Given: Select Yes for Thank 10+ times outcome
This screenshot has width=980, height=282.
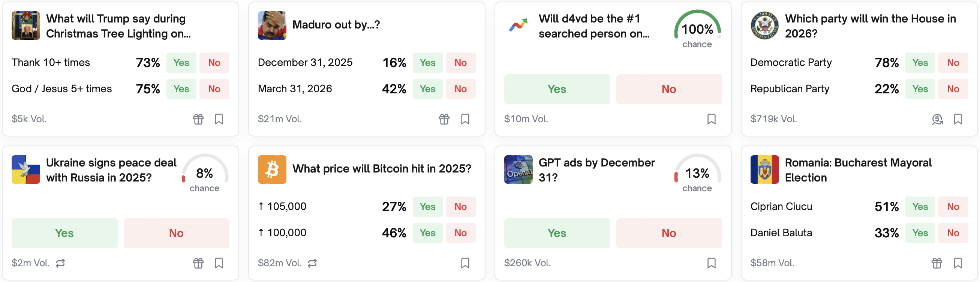Looking at the screenshot, I should tap(181, 62).
